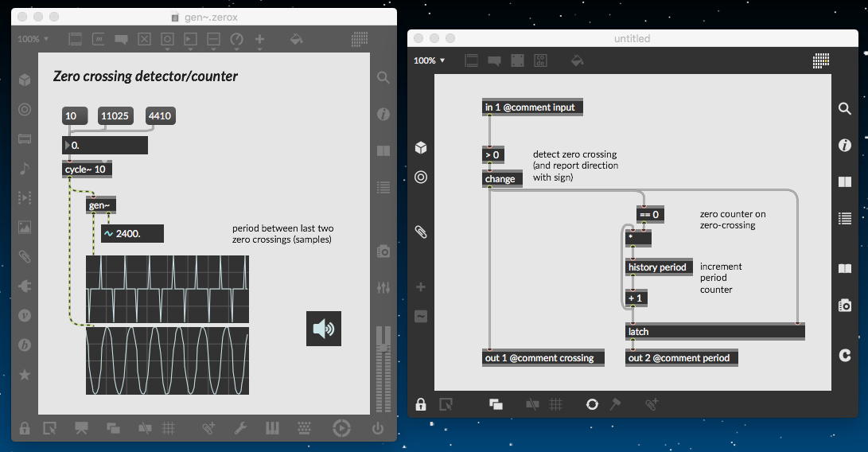The height and width of the screenshot is (452, 868).
Task: Open the Audio note icon in gen~.zerox sidebar
Action: [25, 168]
